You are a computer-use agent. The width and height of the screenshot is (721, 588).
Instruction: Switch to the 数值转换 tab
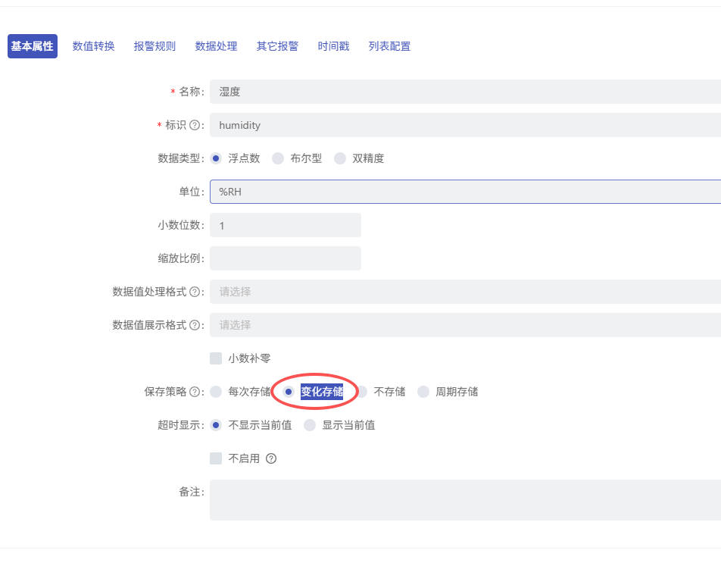[94, 46]
